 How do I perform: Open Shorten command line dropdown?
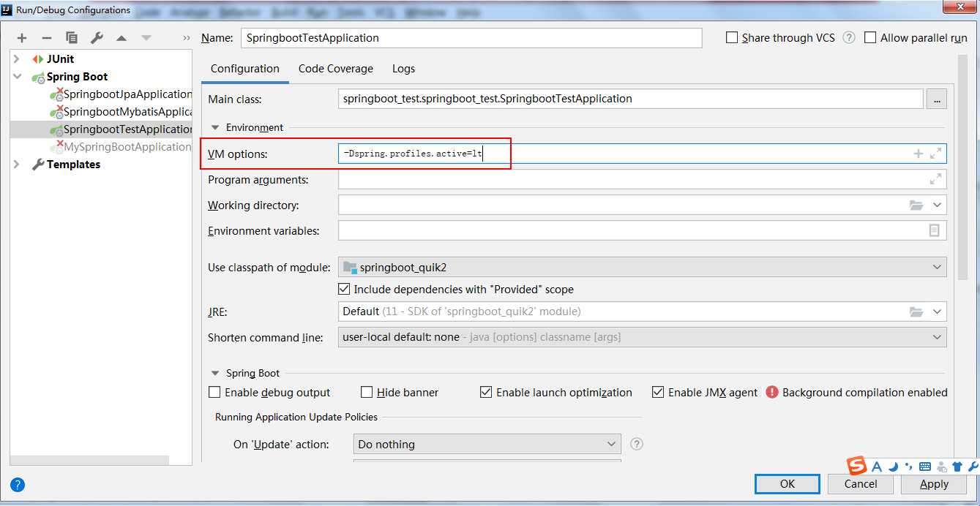937,337
